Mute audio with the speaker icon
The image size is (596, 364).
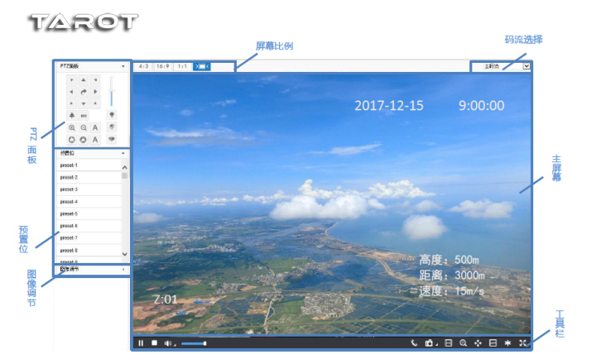(168, 343)
